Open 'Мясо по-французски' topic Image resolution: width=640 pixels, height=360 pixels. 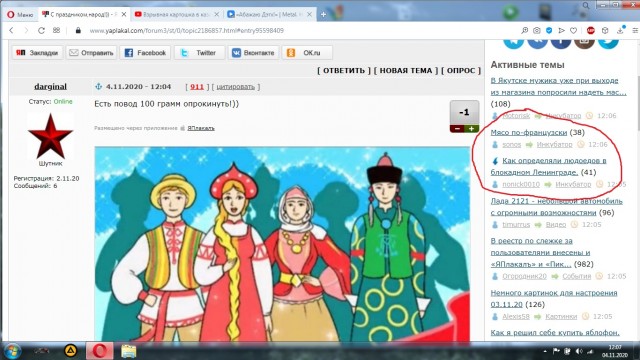(529, 132)
